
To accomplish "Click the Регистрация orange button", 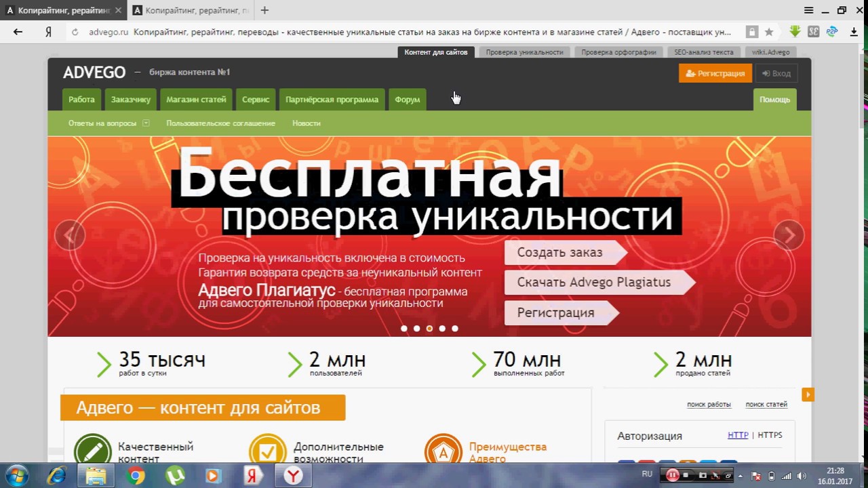I will [715, 73].
